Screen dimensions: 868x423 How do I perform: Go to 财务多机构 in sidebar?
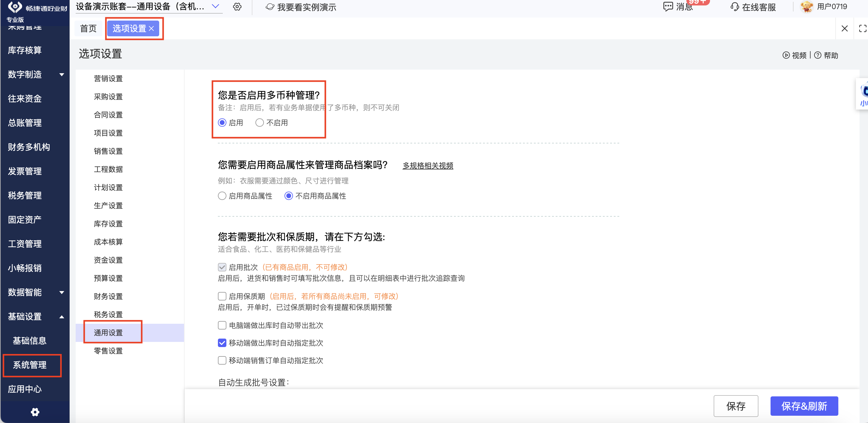[29, 147]
